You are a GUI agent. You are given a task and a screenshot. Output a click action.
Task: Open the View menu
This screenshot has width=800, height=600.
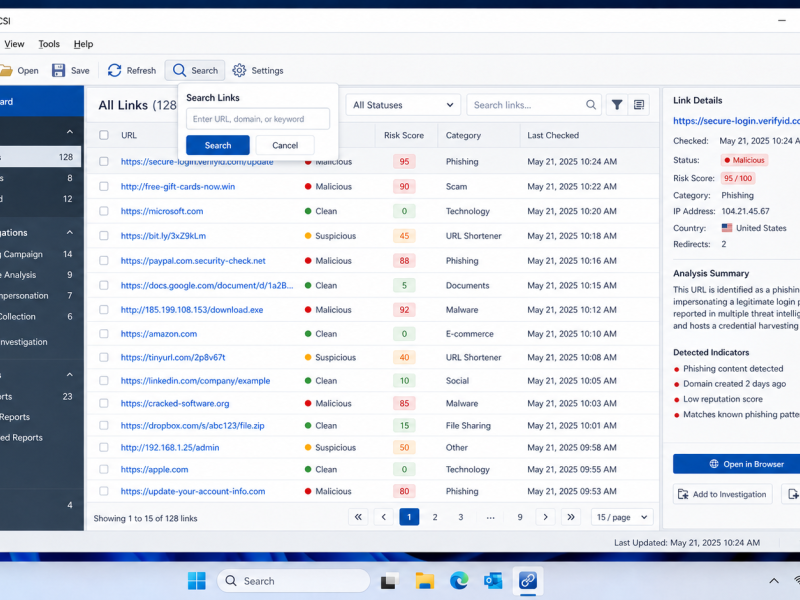pos(14,44)
